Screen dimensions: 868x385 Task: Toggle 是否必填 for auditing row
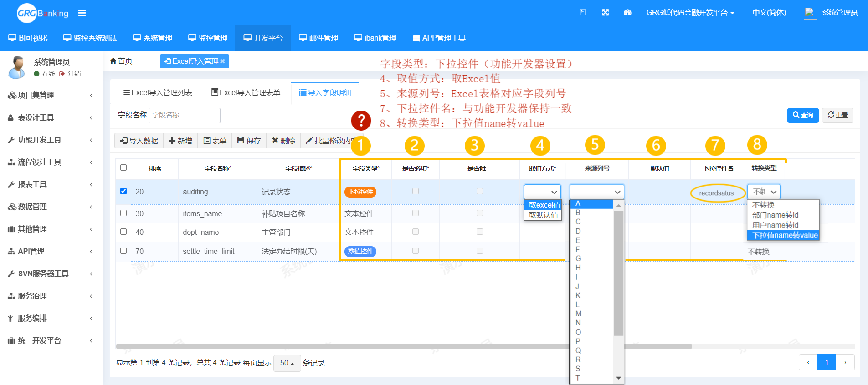[x=416, y=191]
